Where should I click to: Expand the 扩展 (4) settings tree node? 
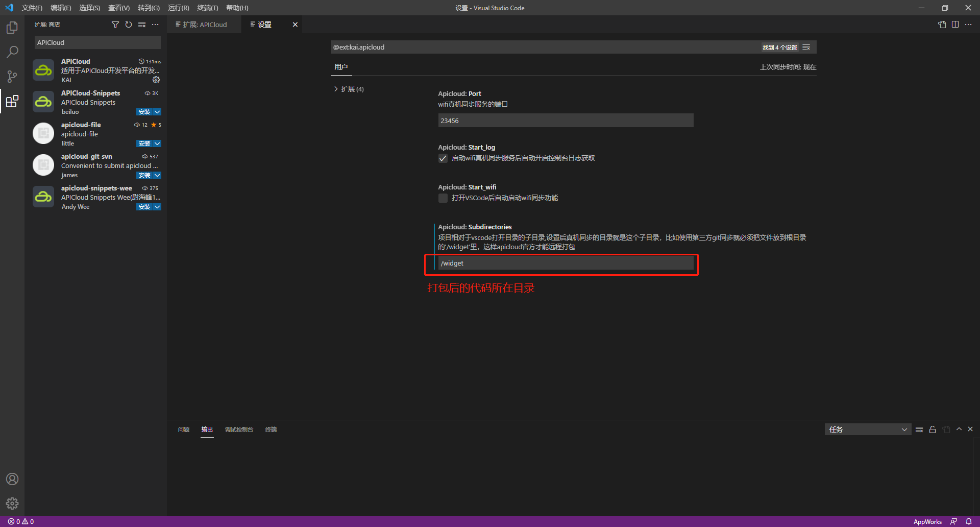click(x=349, y=89)
